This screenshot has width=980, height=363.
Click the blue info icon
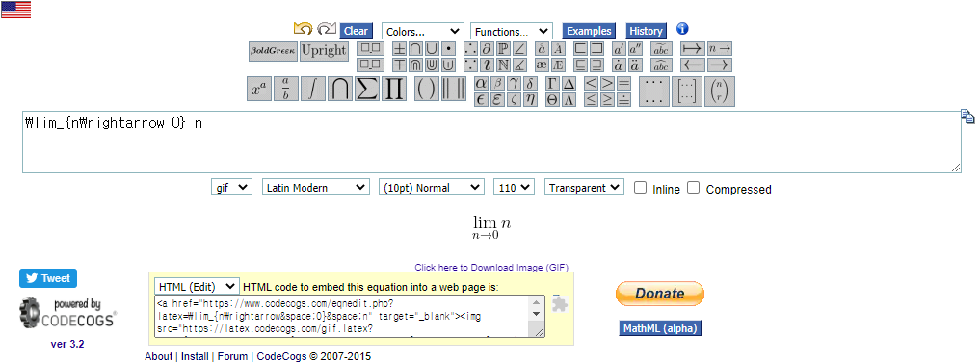[x=682, y=29]
